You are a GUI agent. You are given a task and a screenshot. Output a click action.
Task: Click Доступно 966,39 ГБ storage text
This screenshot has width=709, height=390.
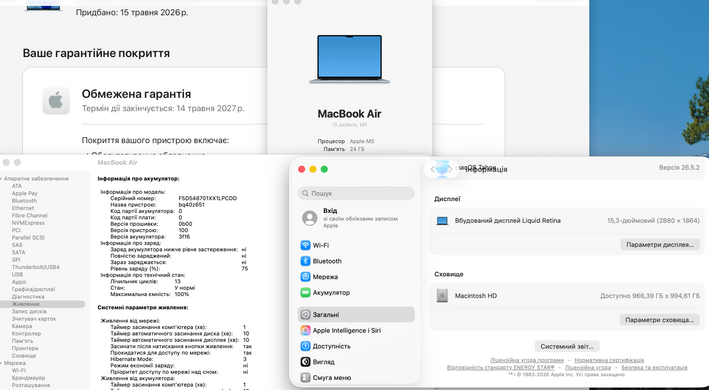point(650,296)
